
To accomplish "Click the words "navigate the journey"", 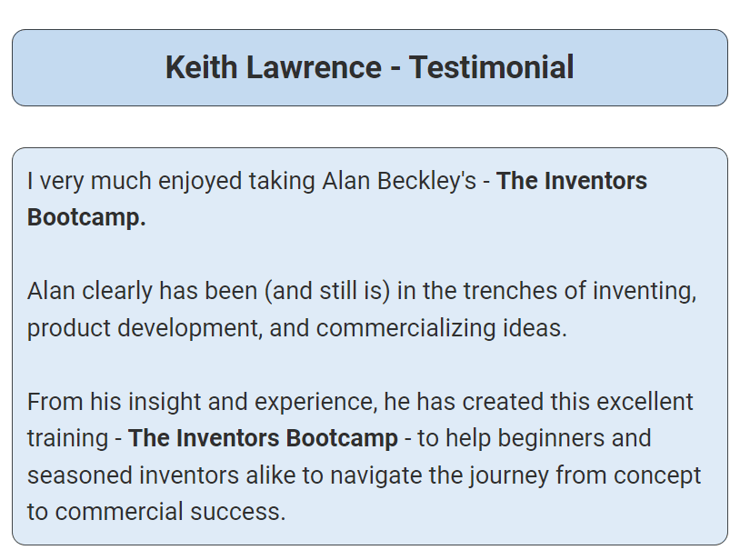I will 439,475.
